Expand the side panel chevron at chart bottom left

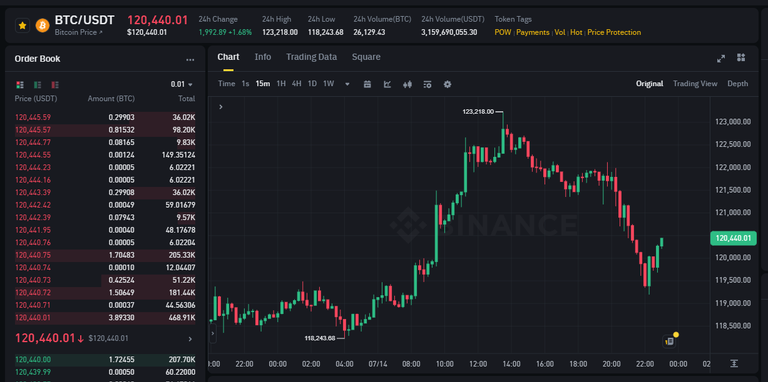tap(213, 335)
